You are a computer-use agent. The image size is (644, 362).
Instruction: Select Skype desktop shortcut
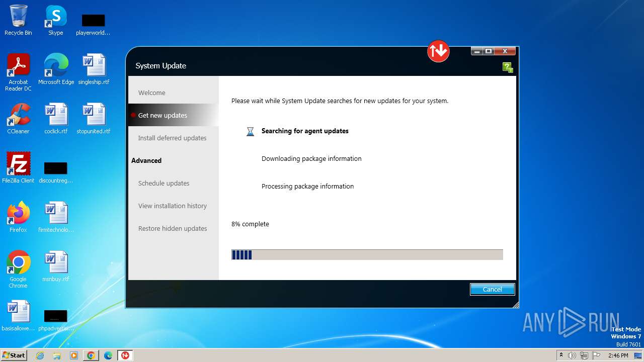tap(56, 20)
